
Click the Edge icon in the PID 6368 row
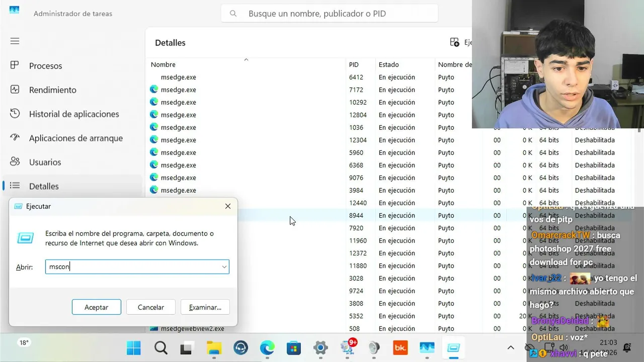point(154,165)
